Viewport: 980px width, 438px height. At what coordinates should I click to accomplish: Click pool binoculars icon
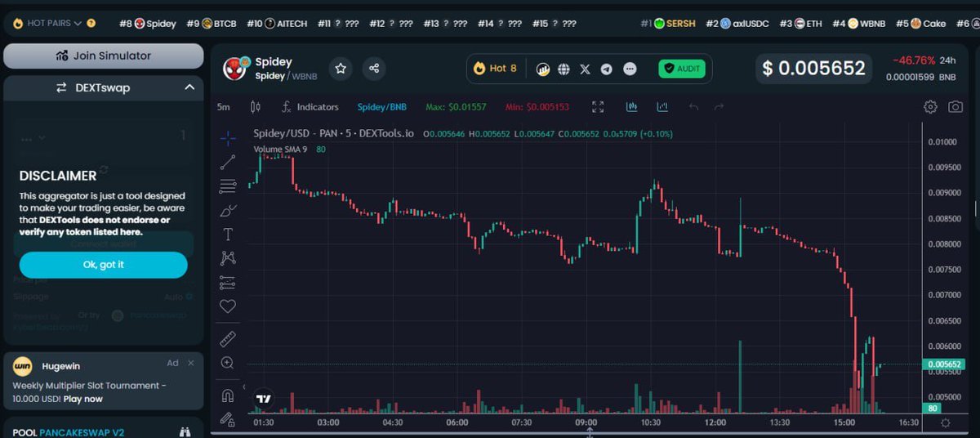click(185, 431)
